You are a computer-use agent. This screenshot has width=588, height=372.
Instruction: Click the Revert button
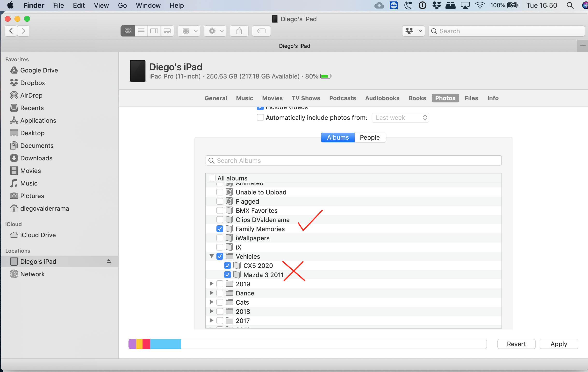(516, 344)
